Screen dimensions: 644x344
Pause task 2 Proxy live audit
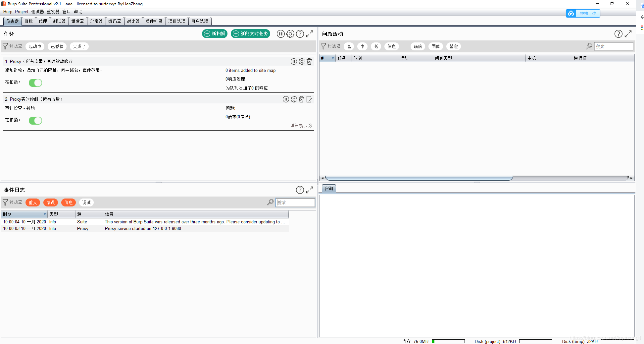click(286, 99)
